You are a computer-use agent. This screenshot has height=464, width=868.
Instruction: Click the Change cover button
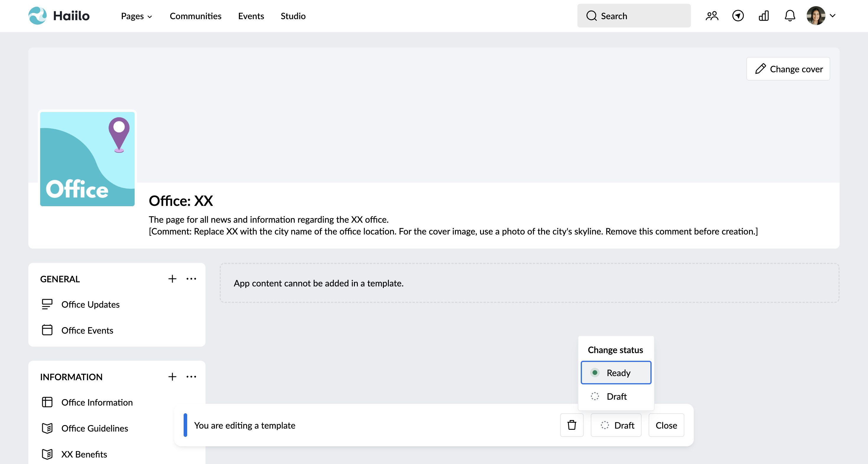[788, 69]
